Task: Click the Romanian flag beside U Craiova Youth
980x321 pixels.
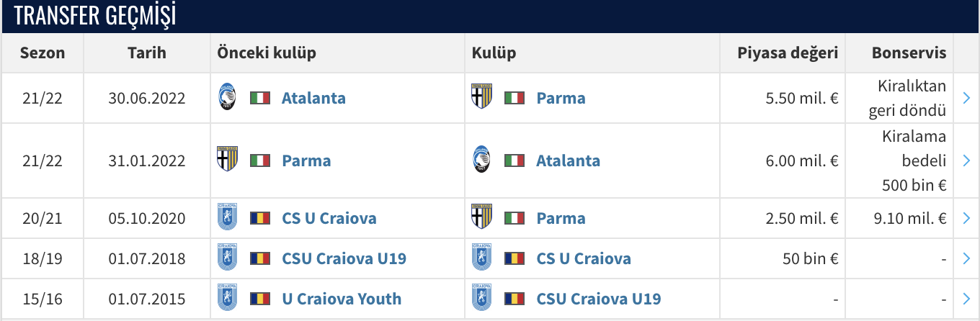Action: tap(260, 298)
